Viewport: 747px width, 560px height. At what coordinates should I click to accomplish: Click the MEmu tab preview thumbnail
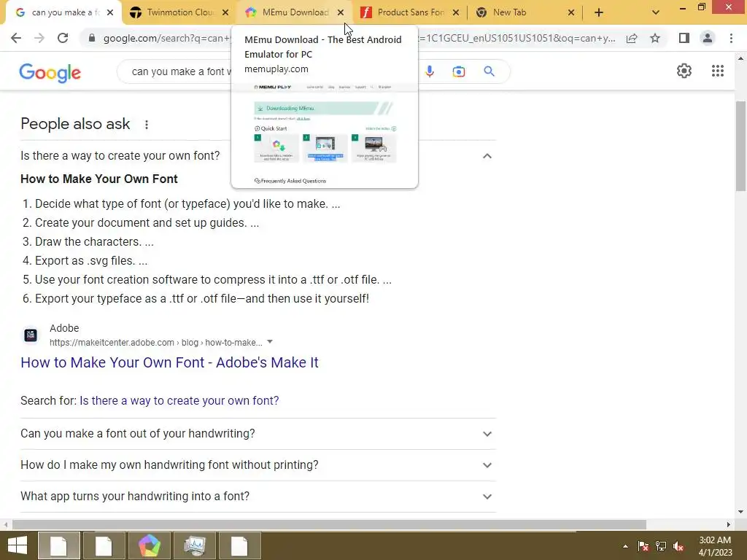tap(325, 135)
